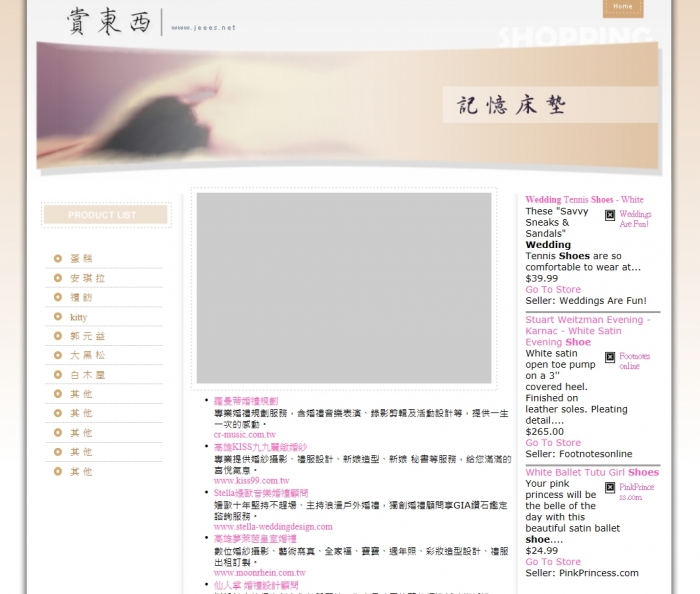Click the gray ad placeholder box
The image size is (700, 594).
tap(344, 288)
